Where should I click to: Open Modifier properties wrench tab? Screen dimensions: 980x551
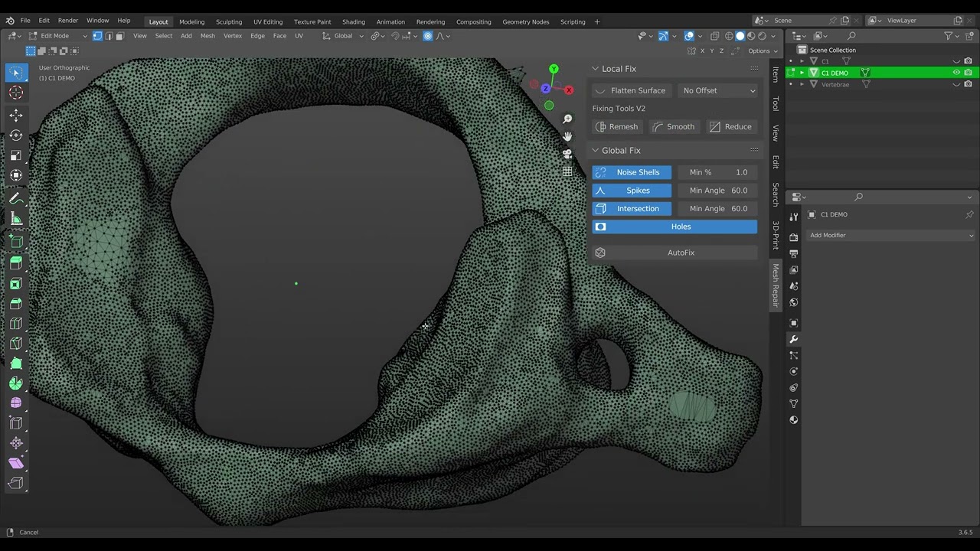tap(794, 339)
